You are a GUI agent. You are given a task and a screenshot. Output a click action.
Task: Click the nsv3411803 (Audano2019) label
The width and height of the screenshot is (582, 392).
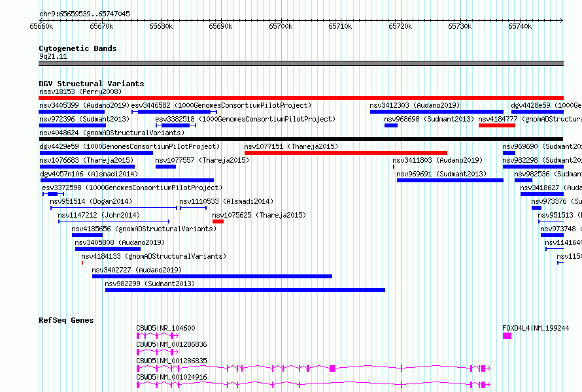[x=437, y=160]
